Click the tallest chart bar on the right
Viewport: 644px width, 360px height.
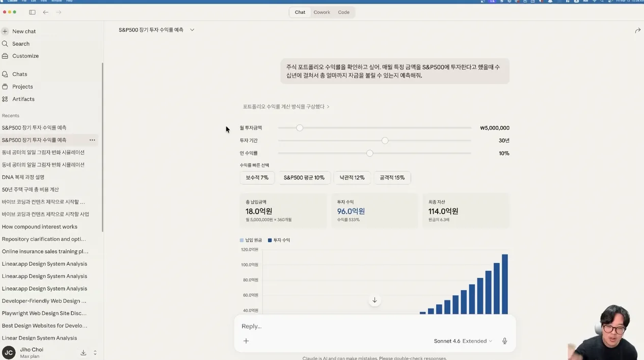tap(505, 284)
